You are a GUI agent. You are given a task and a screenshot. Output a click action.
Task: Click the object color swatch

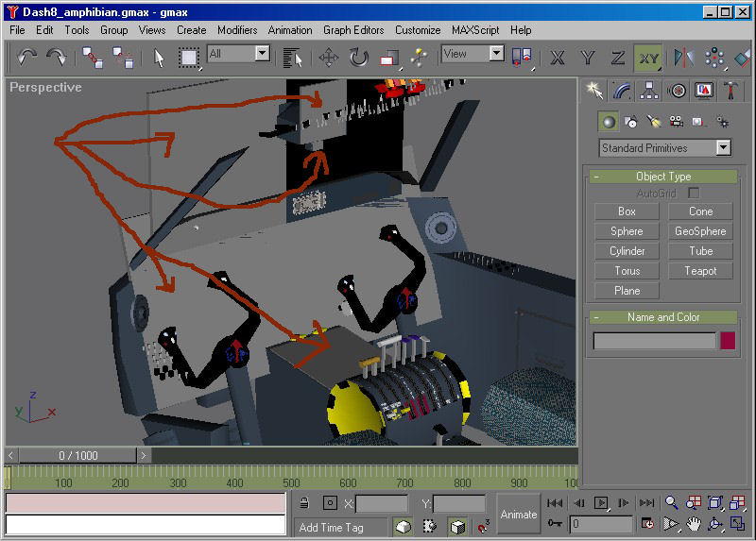click(728, 341)
